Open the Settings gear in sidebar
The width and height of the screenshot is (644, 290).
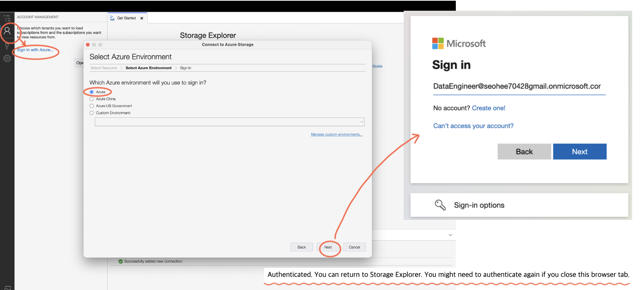coord(7,58)
